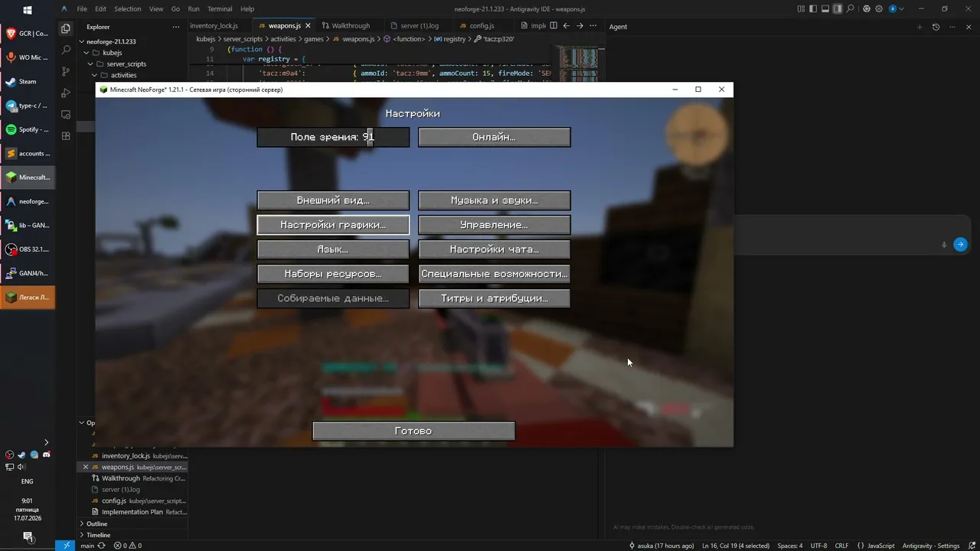Navigate forward with the editor right arrow
Image resolution: width=980 pixels, height=551 pixels.
(x=580, y=25)
